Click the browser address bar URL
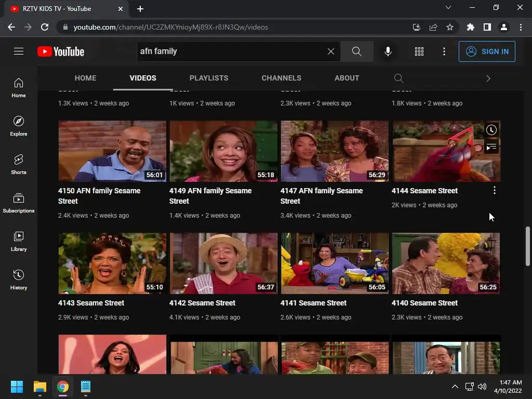This screenshot has height=399, width=532. coord(170,27)
